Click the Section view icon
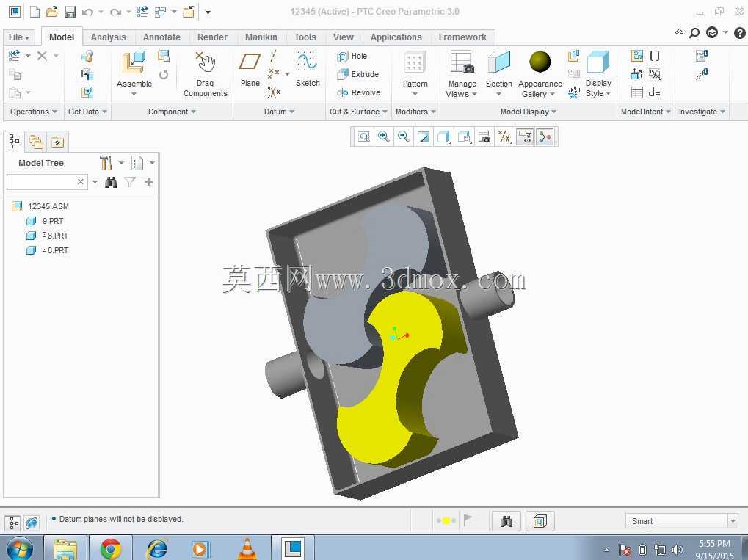 pos(499,62)
